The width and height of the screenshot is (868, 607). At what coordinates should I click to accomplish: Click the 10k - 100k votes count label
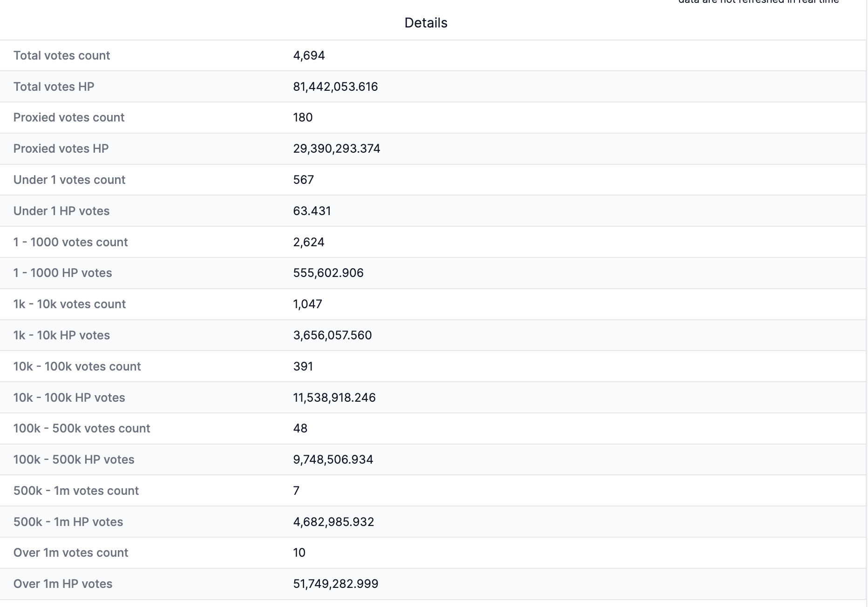[77, 366]
